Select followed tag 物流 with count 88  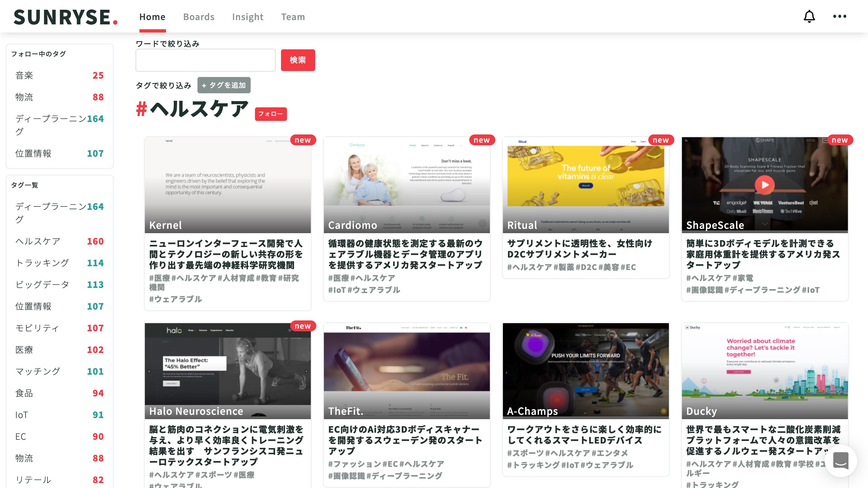pyautogui.click(x=59, y=97)
